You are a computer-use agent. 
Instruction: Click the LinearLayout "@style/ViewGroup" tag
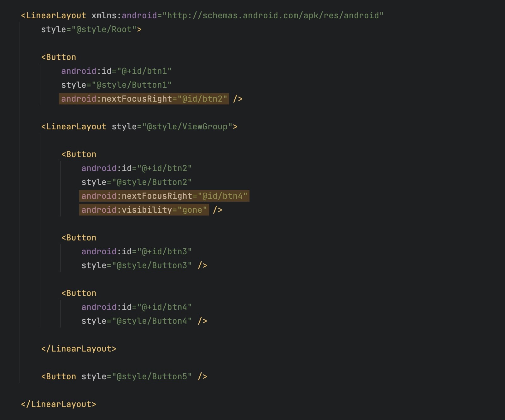139,127
